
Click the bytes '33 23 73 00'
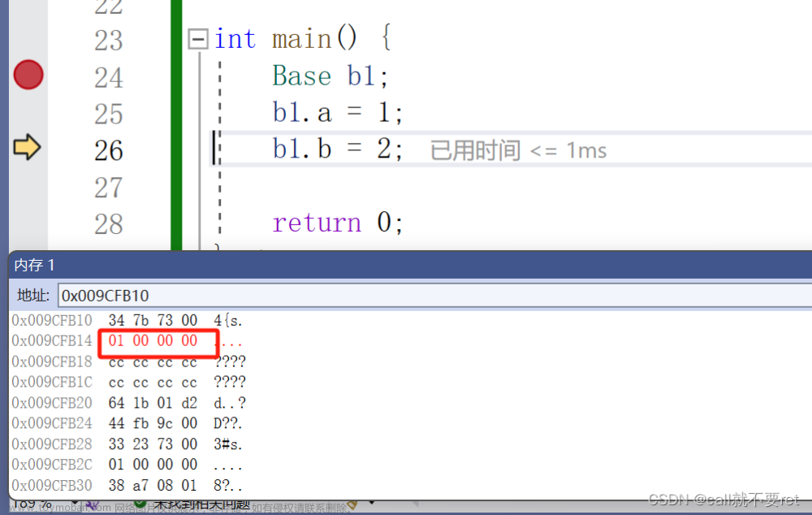point(153,444)
